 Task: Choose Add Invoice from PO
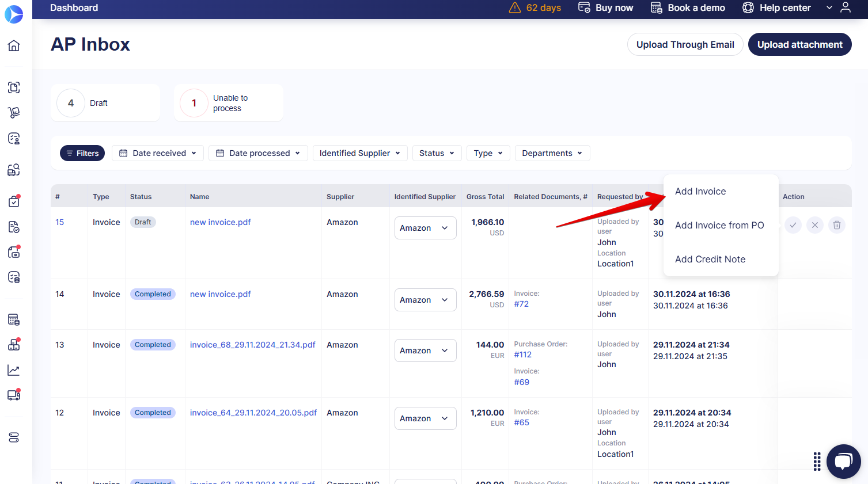point(719,226)
